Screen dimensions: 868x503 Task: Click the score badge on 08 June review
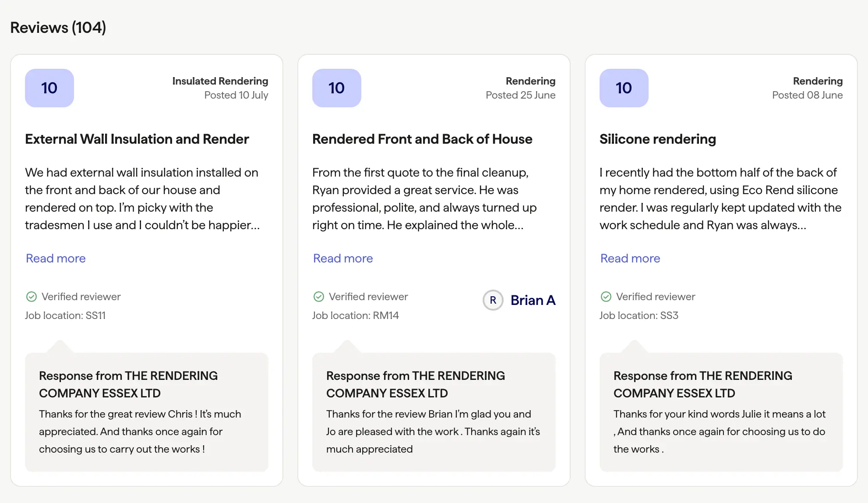click(x=624, y=88)
